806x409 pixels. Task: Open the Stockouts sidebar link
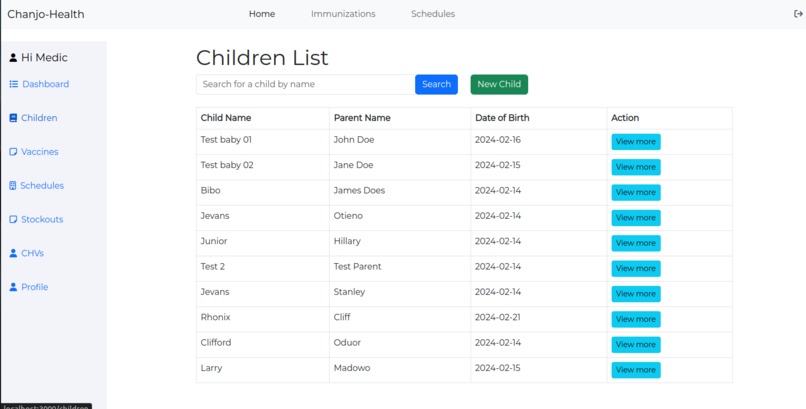(42, 219)
